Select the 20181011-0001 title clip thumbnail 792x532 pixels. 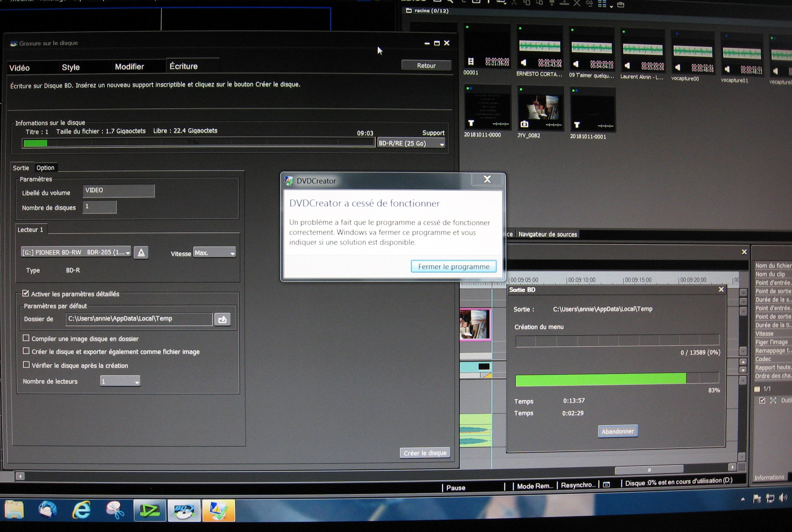(x=593, y=109)
